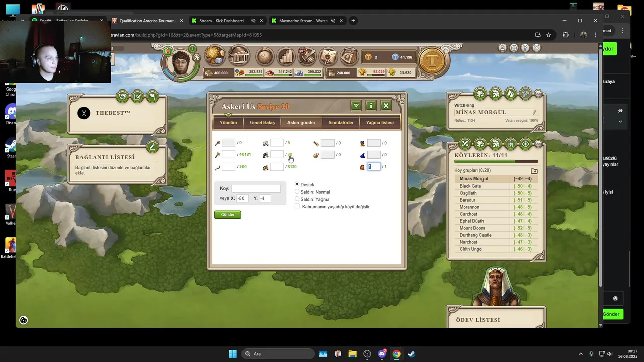The image size is (644, 362).
Task: Click troop count 8130 to fill max
Action: tap(292, 167)
